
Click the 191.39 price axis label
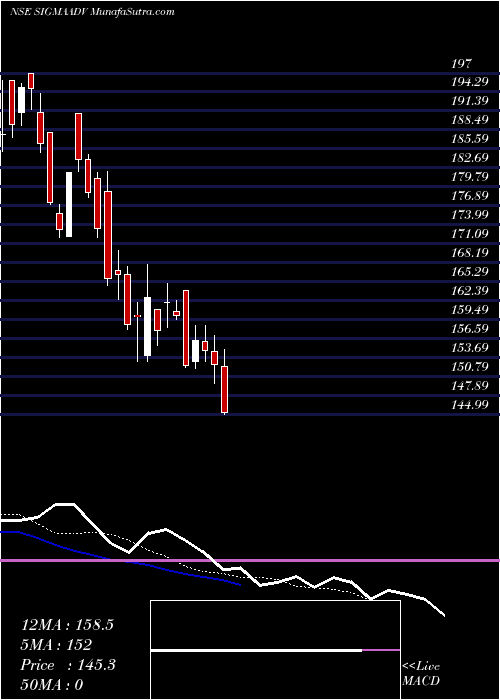(469, 101)
